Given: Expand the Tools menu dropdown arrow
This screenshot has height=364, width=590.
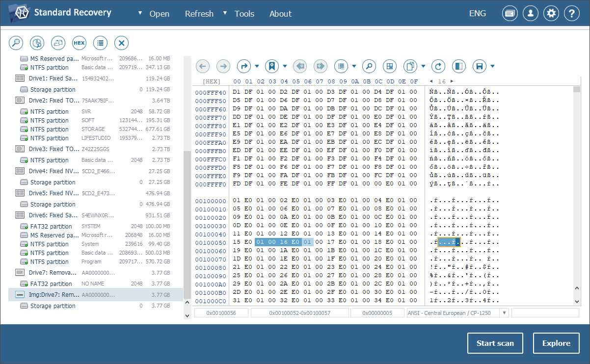Looking at the screenshot, I should point(225,13).
